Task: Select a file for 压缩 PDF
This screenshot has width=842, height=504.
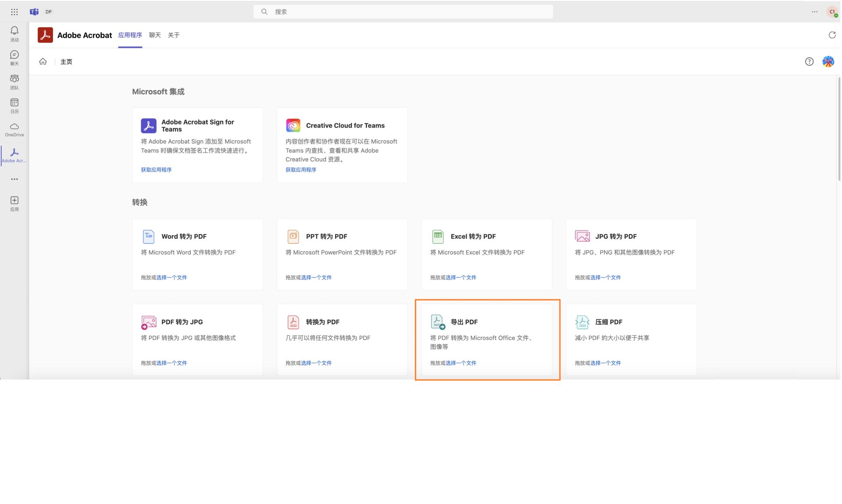Action: (x=606, y=363)
